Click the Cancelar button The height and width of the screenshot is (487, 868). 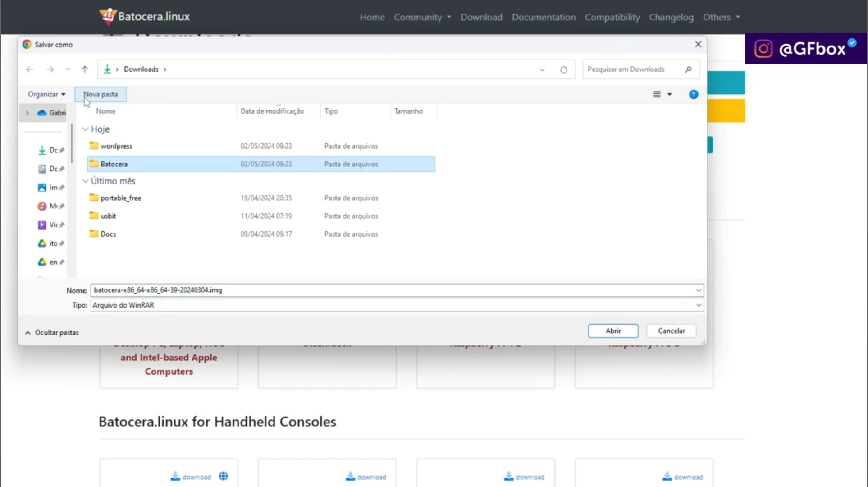tap(671, 331)
